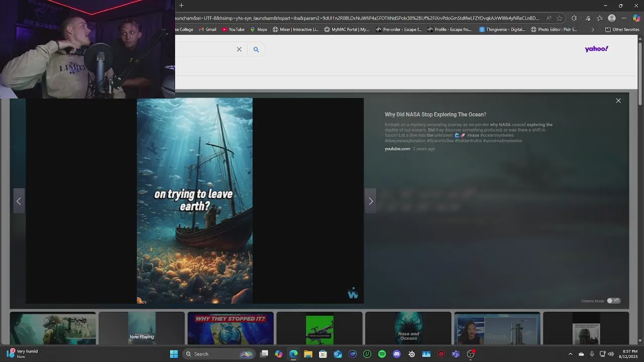Screen dimensions: 644x362
Task: Click the microphone tray icon
Action: tap(592, 354)
